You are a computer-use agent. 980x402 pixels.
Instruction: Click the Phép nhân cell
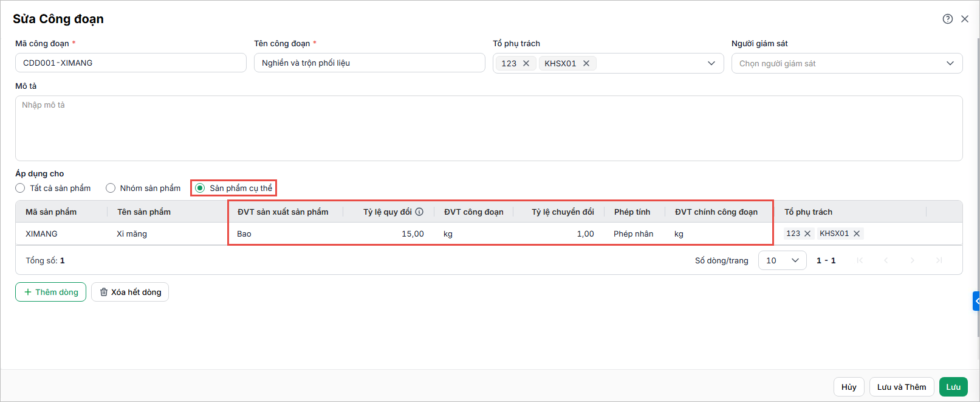pyautogui.click(x=633, y=234)
